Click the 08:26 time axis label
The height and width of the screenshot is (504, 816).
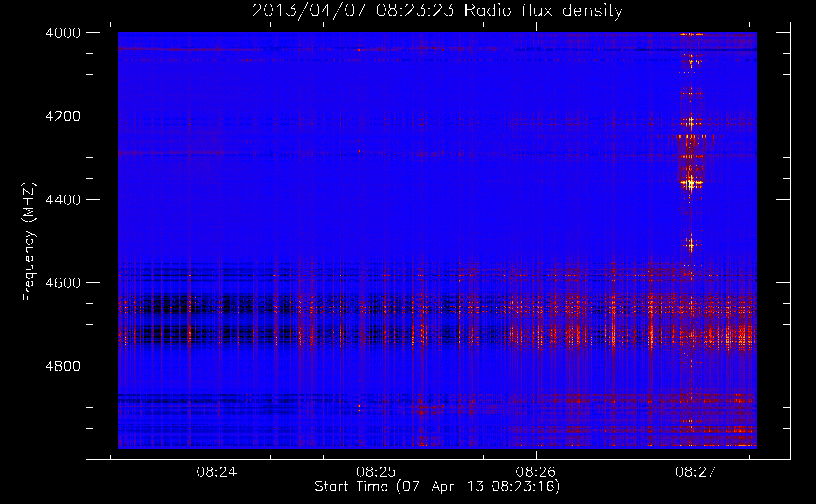536,472
